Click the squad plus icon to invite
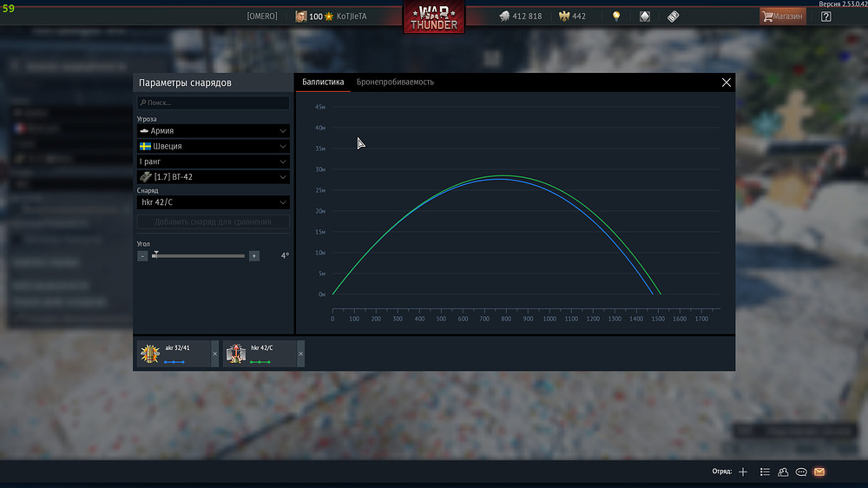The height and width of the screenshot is (488, 868). tap(743, 472)
